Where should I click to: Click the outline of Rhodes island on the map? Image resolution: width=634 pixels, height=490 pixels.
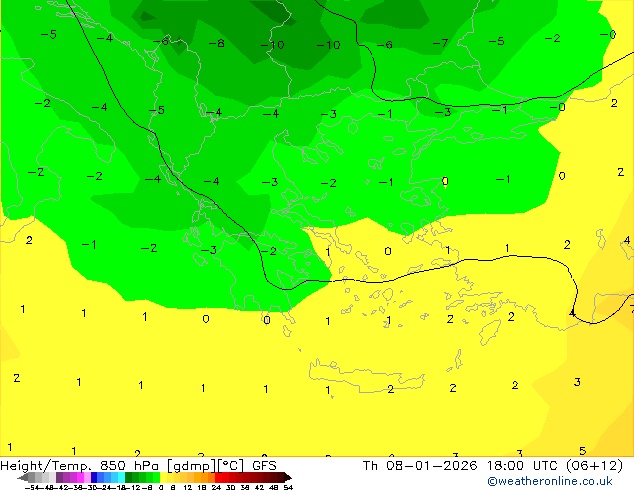pyautogui.click(x=490, y=332)
